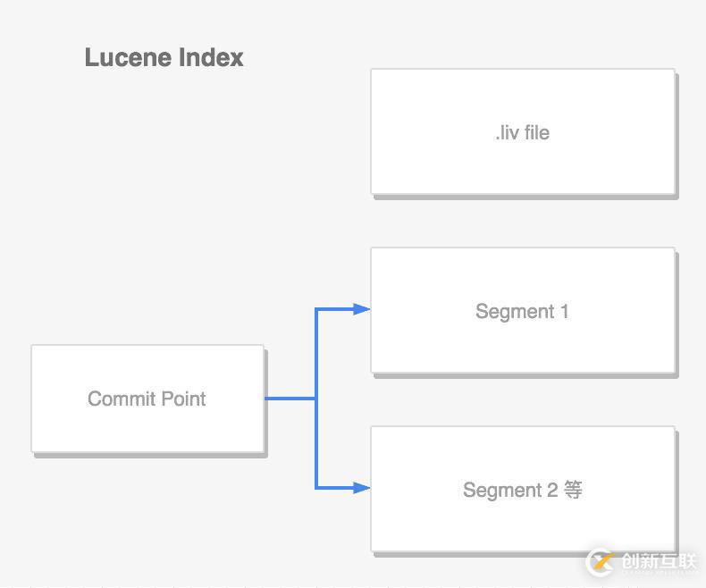Click the word "Index" in the title

tap(211, 57)
